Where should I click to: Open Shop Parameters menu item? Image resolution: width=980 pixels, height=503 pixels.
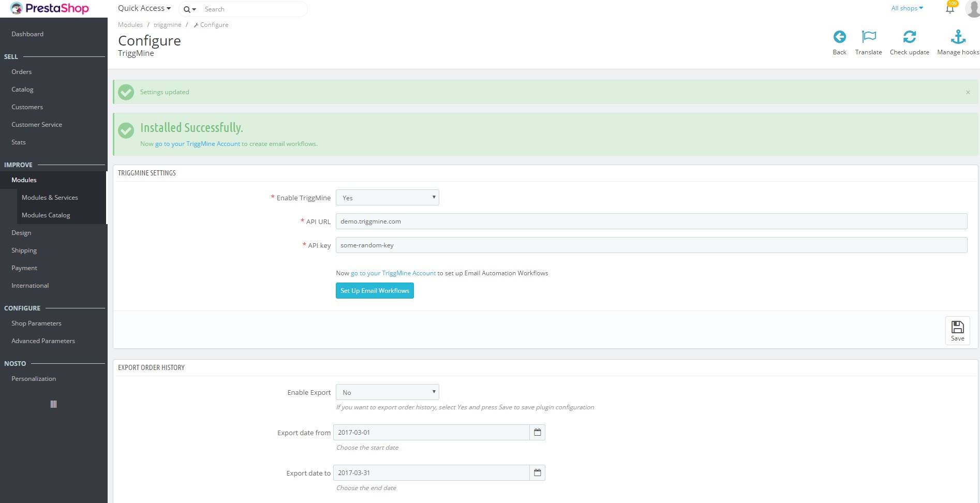[36, 323]
